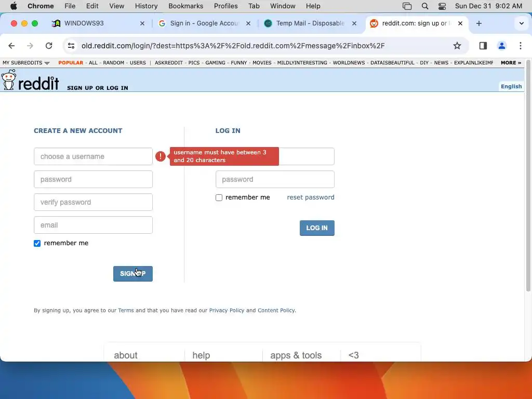Open GAMING in the subreddit bar
The image size is (532, 399).
215,63
